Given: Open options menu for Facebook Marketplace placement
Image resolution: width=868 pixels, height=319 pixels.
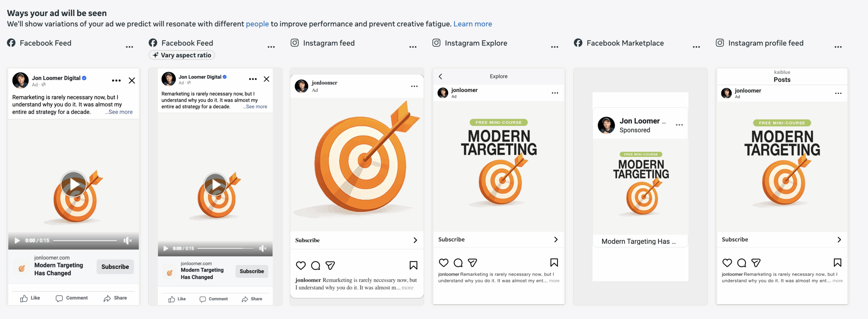Looking at the screenshot, I should pos(696,47).
